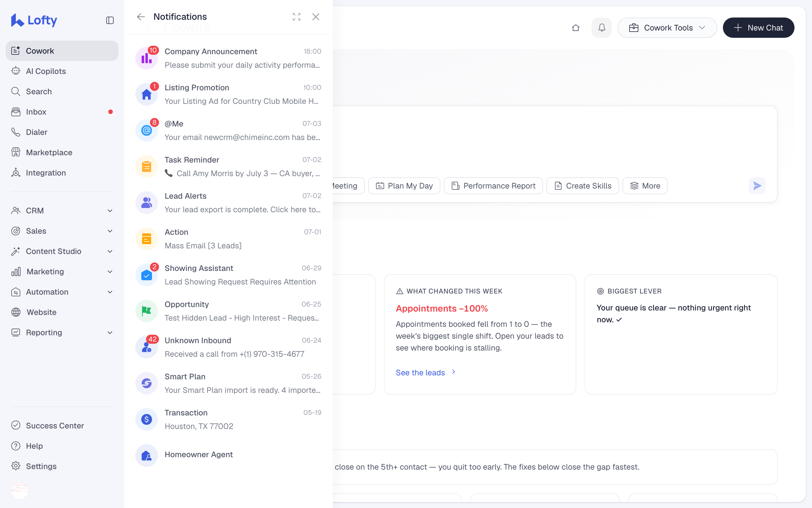Click 'Lead Showing Request Requires Attention' text

[x=240, y=282]
